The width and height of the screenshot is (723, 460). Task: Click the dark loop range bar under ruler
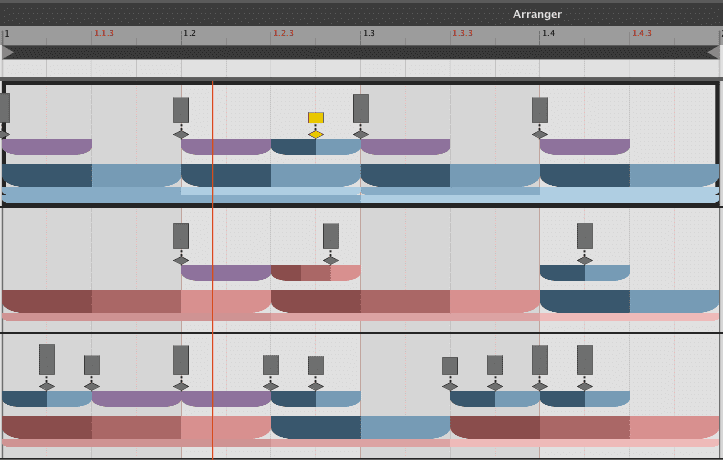coord(360,52)
